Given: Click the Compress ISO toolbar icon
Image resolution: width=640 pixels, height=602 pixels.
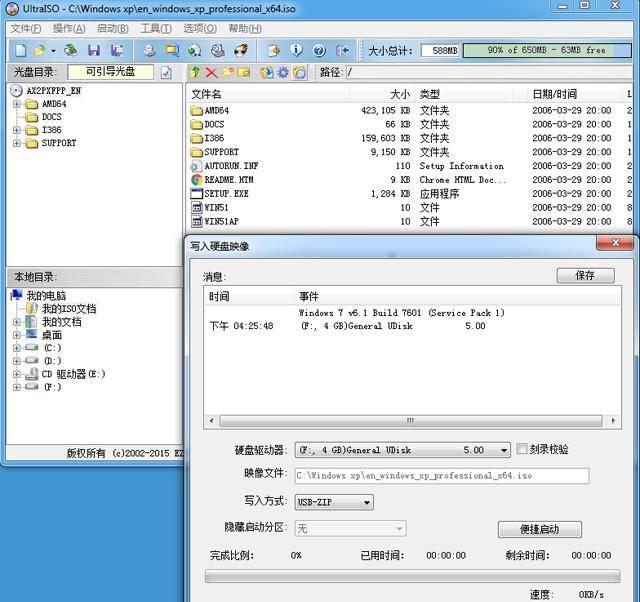Looking at the screenshot, I should point(172,51).
